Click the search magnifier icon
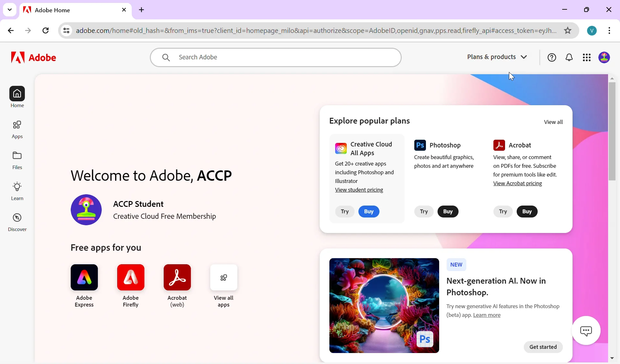 point(166,57)
